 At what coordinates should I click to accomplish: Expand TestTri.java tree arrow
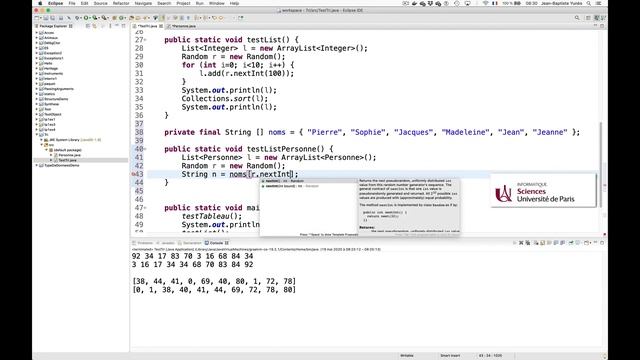(51, 160)
